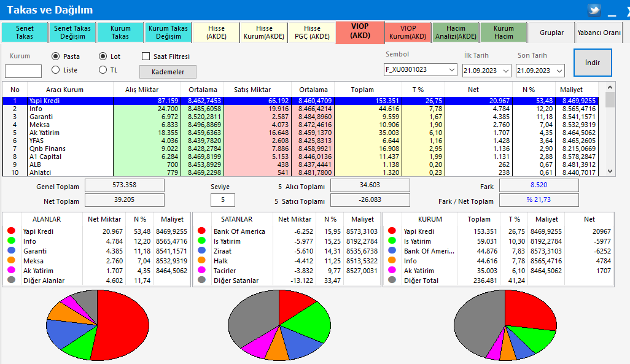The width and height of the screenshot is (630, 364).
Task: Select the Yapi Kredi row in main table
Action: [300, 101]
